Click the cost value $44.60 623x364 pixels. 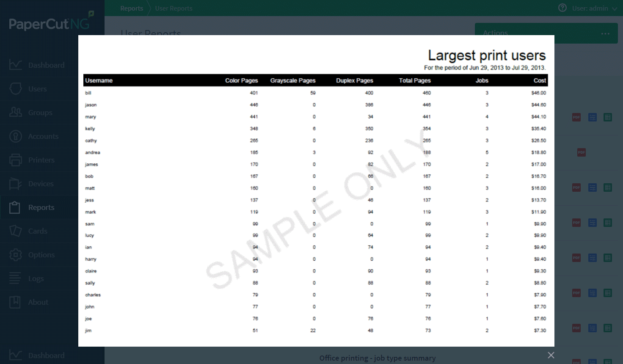point(539,105)
